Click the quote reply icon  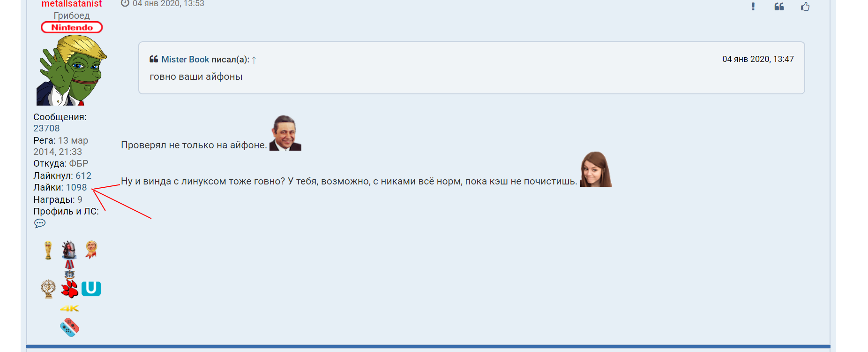pos(779,7)
